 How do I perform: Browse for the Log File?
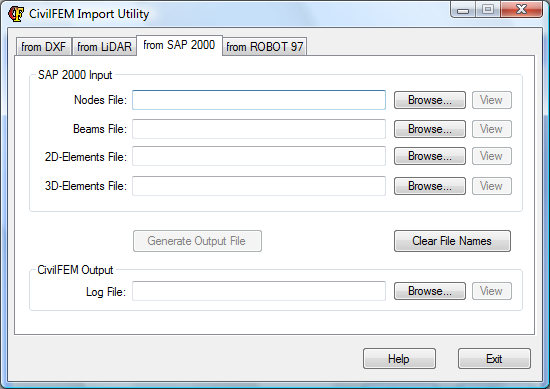tap(430, 291)
